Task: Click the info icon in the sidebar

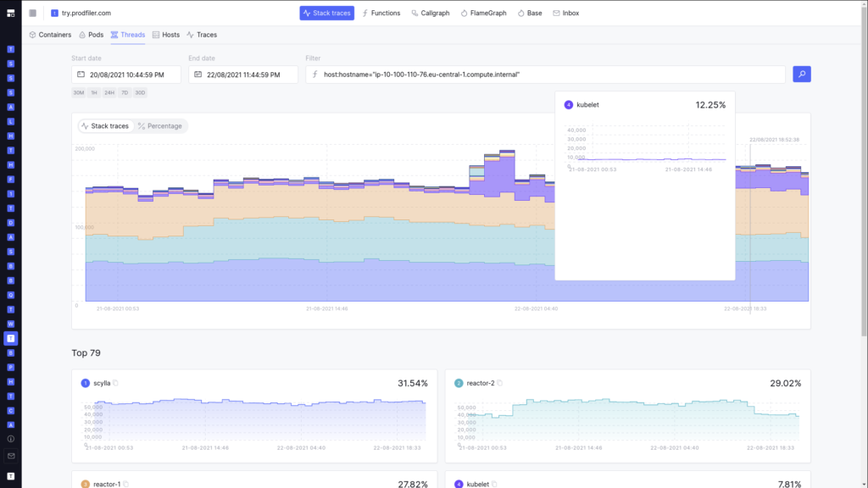Action: 10,439
